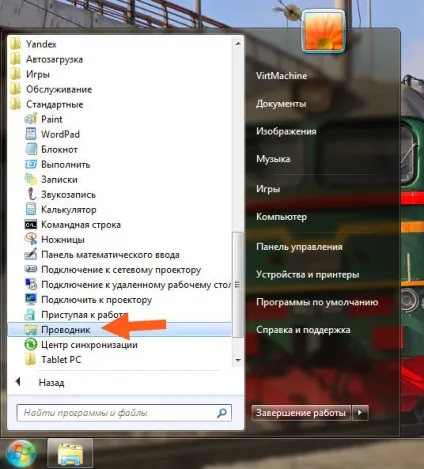Click Подключить к проектору icon

pyautogui.click(x=31, y=299)
